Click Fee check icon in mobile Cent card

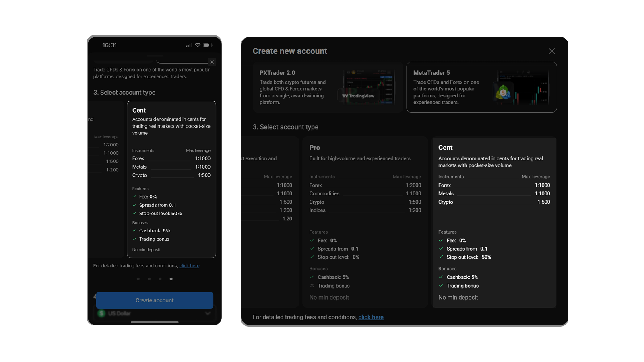134,197
